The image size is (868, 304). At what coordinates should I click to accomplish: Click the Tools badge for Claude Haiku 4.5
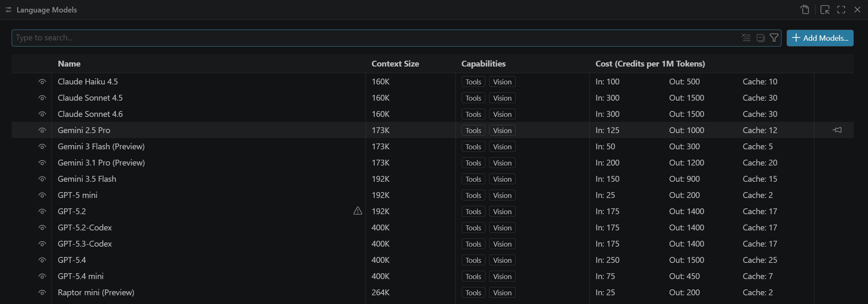(473, 82)
